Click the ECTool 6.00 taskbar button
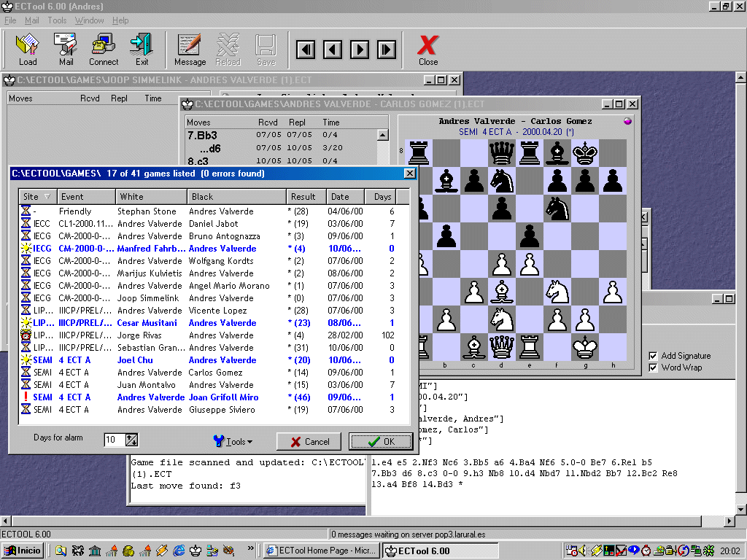Screen dimensions: 747x560 [x=441, y=551]
